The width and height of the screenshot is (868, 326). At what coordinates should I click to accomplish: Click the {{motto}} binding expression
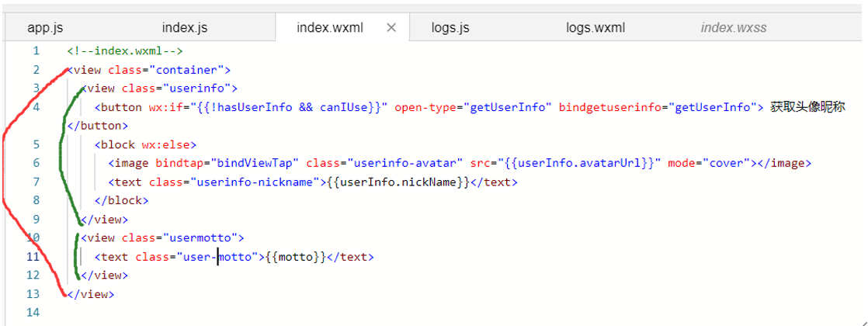[x=296, y=257]
